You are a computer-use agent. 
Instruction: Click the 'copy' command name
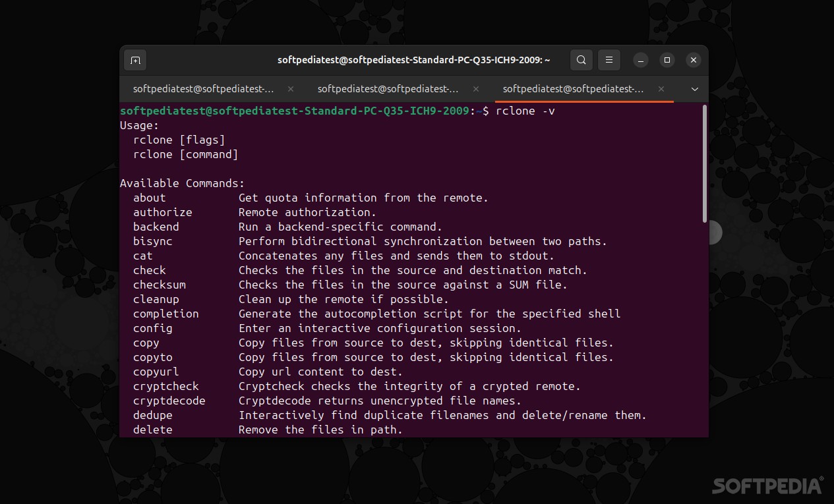tap(146, 343)
